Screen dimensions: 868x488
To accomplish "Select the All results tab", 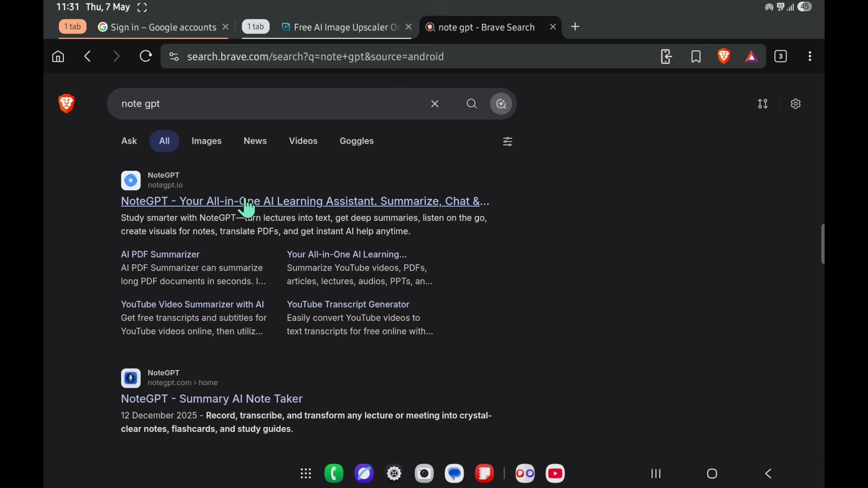I will (165, 141).
